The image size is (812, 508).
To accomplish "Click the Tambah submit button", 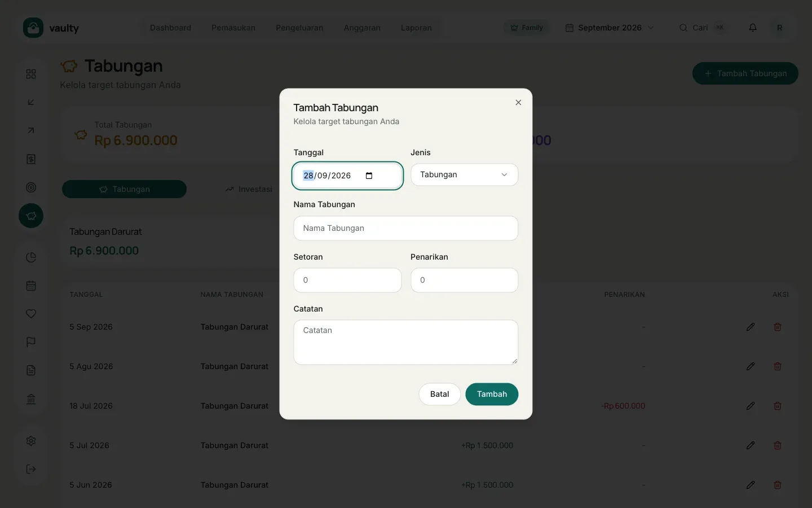I will pyautogui.click(x=492, y=394).
